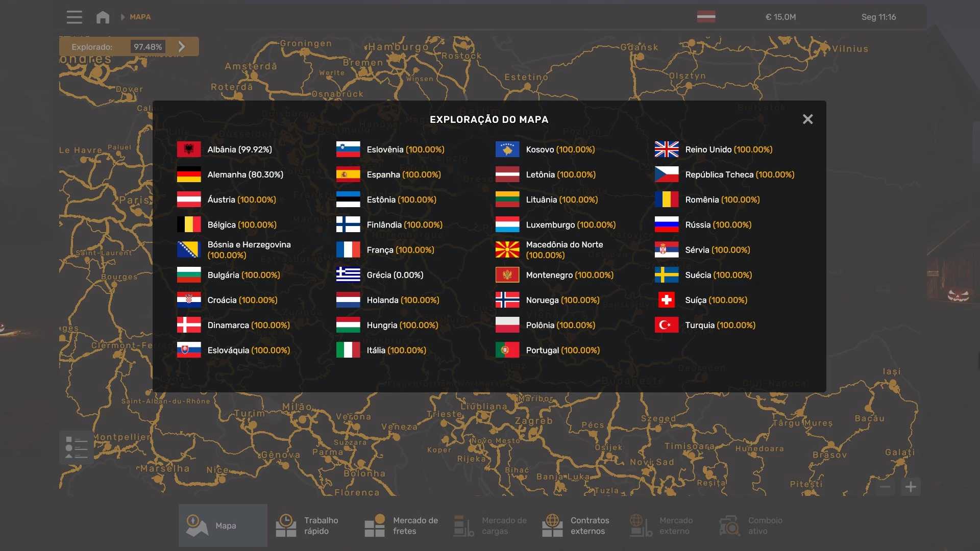Open the hamburger main menu
Screen dimensions: 980x551
[x=74, y=17]
